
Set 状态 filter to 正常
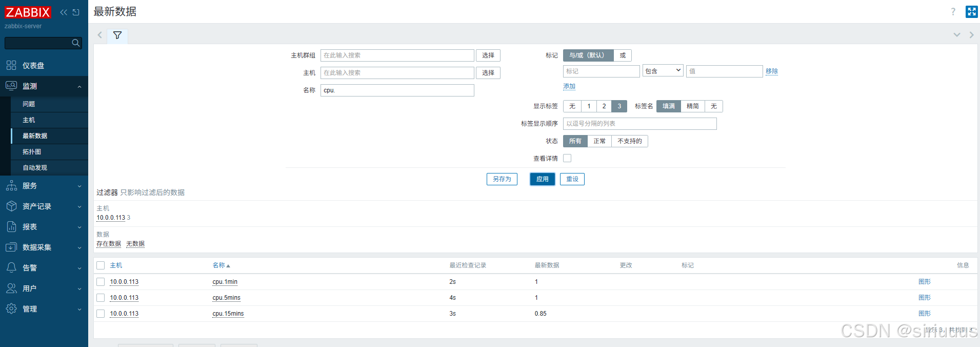click(599, 141)
